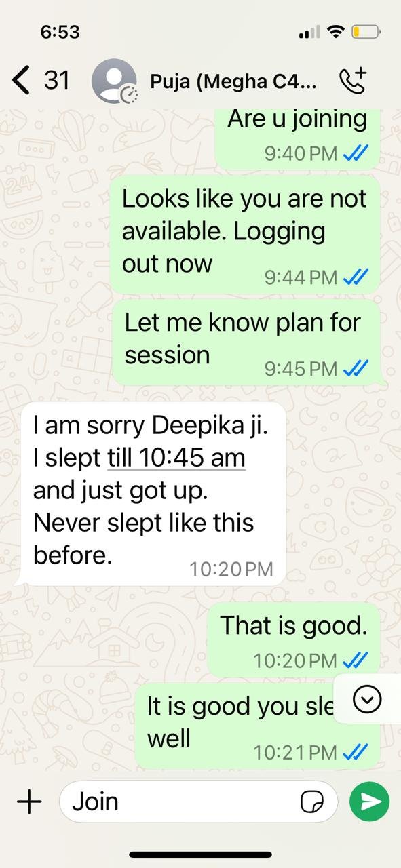Viewport: 401px width, 868px height.
Task: Tap the 'That is good.' message bubble
Action: [293, 639]
